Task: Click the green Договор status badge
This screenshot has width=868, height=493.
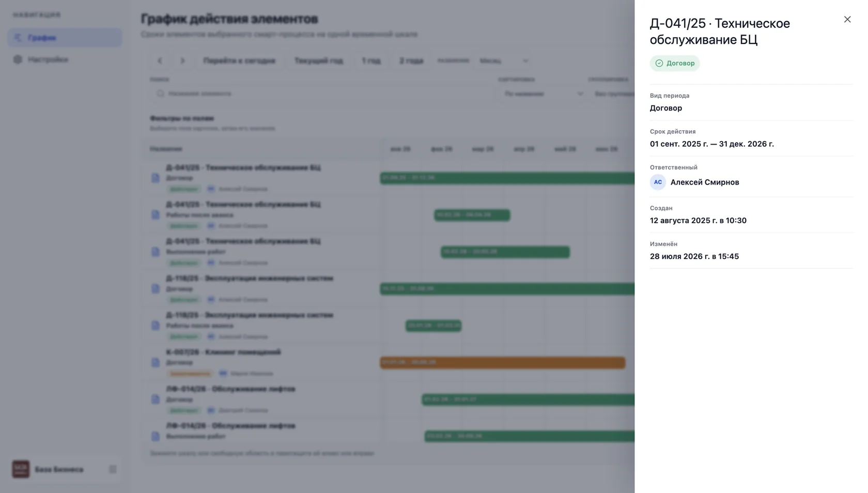Action: pos(675,63)
